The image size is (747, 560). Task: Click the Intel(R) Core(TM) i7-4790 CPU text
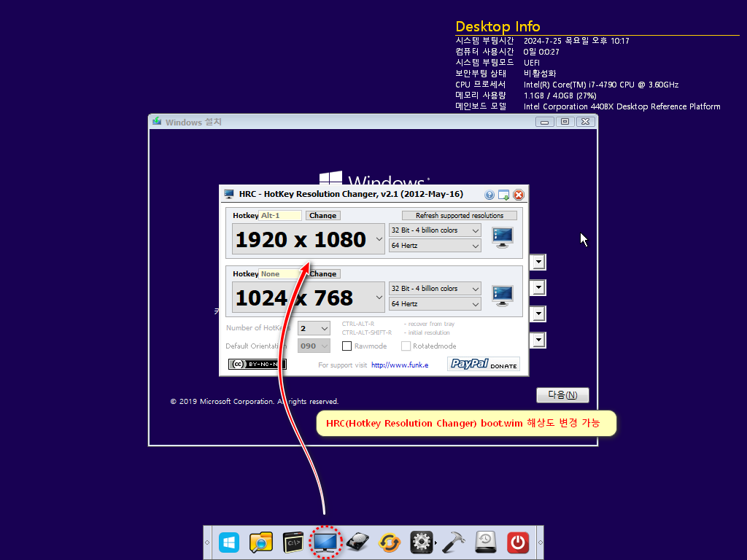(601, 85)
